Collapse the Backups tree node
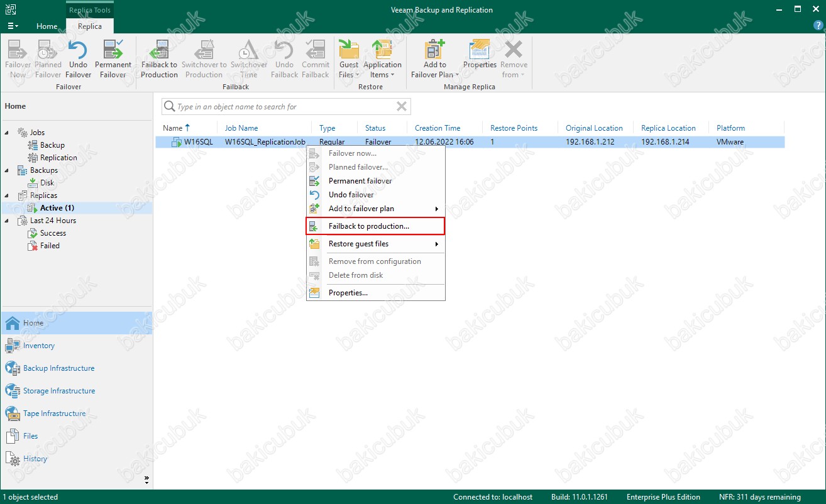This screenshot has width=826, height=504. [x=8, y=170]
